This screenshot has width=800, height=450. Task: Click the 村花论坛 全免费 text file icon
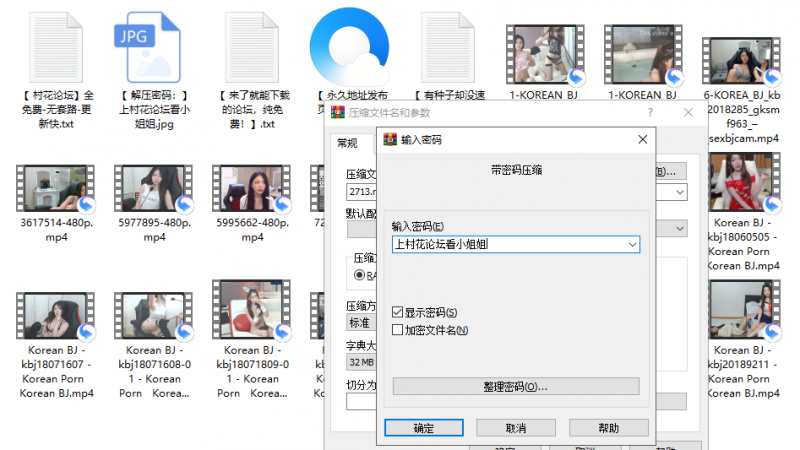pos(58,47)
